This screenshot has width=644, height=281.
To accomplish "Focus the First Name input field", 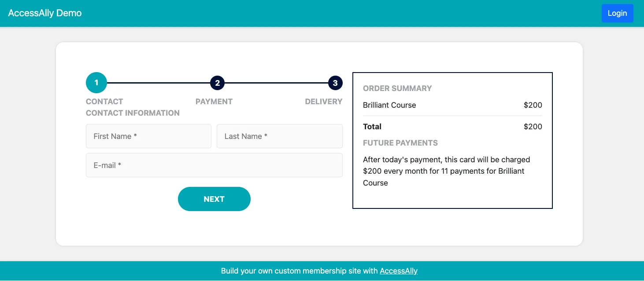I will tap(148, 136).
